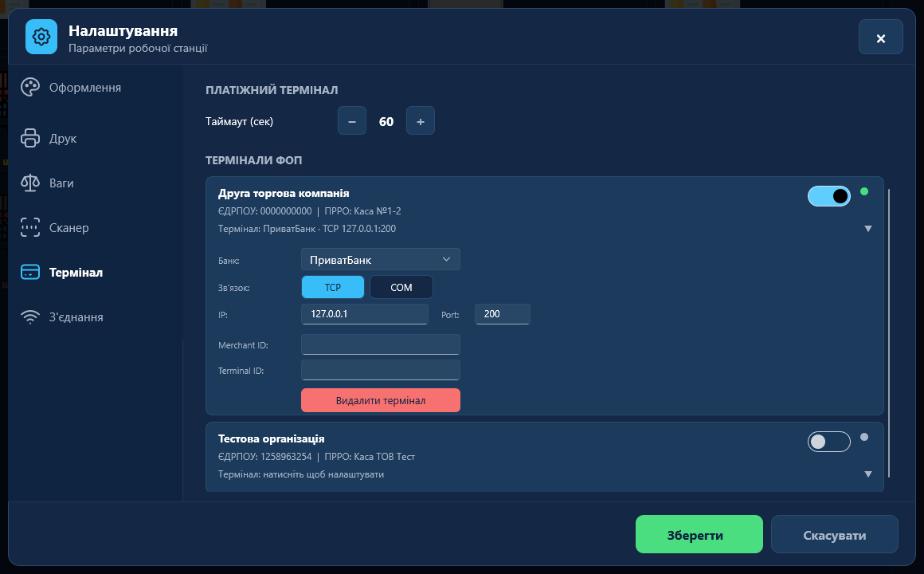Click the Port field with 200

pyautogui.click(x=503, y=314)
